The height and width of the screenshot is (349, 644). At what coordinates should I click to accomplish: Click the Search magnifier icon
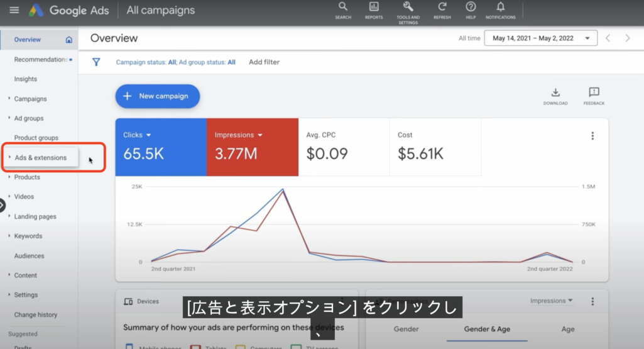342,8
